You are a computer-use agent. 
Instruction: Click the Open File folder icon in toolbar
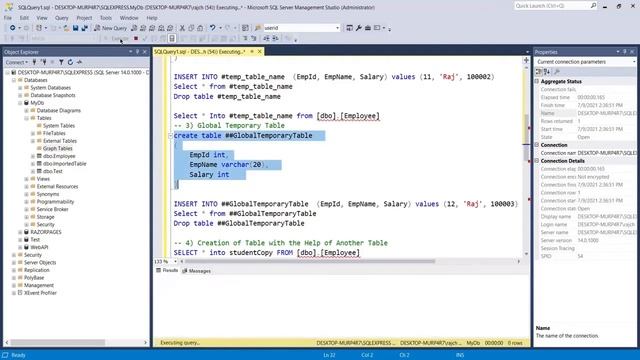[66, 28]
